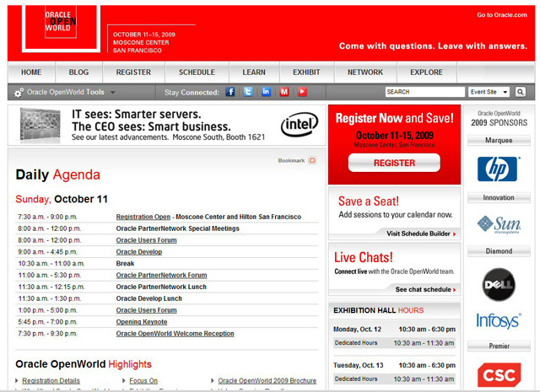The image size is (540, 392).
Task: Click the red M social icon
Action: click(284, 92)
